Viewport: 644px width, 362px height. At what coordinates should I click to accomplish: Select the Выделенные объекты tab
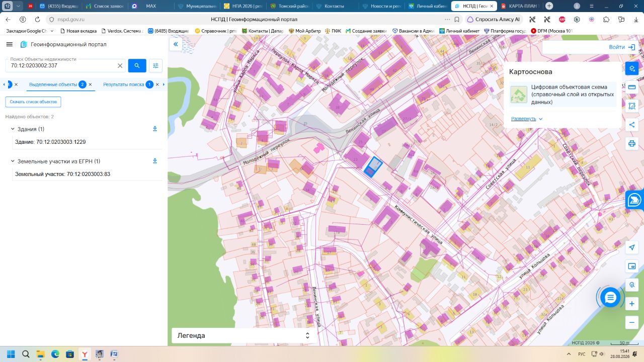point(53,84)
